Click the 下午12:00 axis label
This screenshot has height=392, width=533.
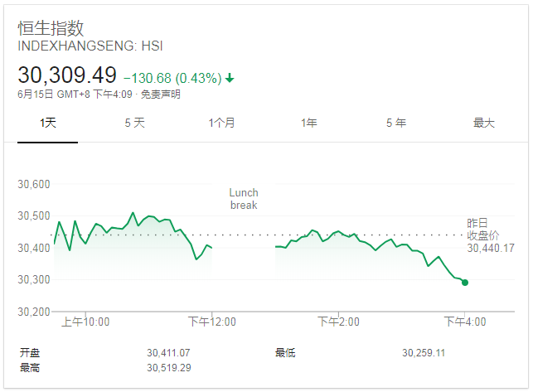[x=212, y=322]
